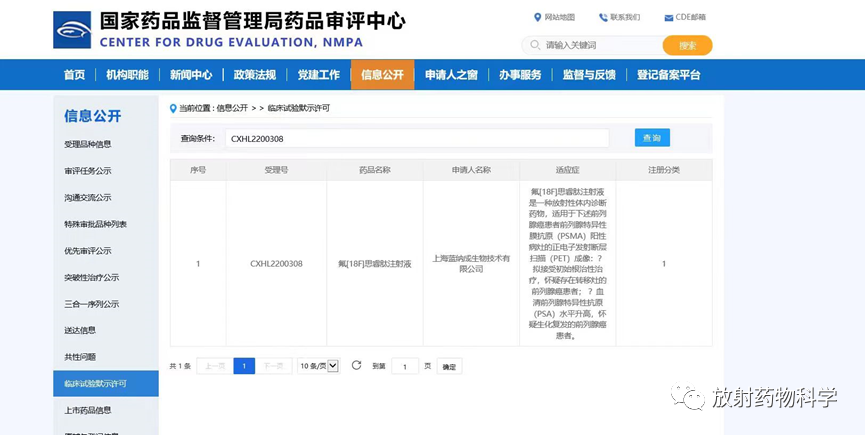Click the refresh icon in pagination bar
This screenshot has height=435, width=865.
click(x=356, y=366)
